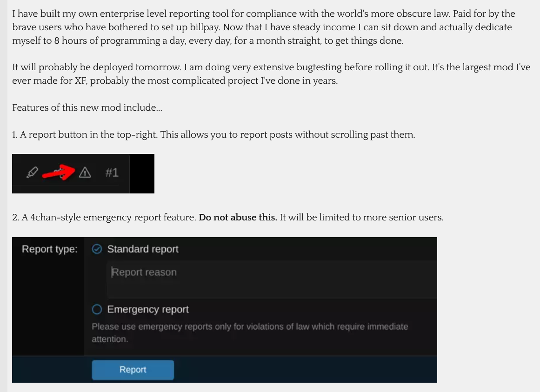The width and height of the screenshot is (540, 392).
Task: Click the opening paragraph about the reporting tool
Action: tap(263, 27)
